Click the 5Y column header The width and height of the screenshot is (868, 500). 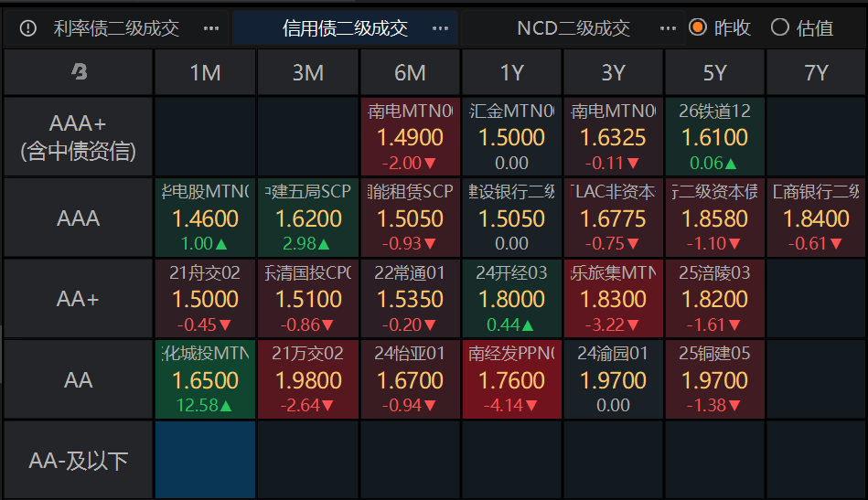[x=714, y=72]
